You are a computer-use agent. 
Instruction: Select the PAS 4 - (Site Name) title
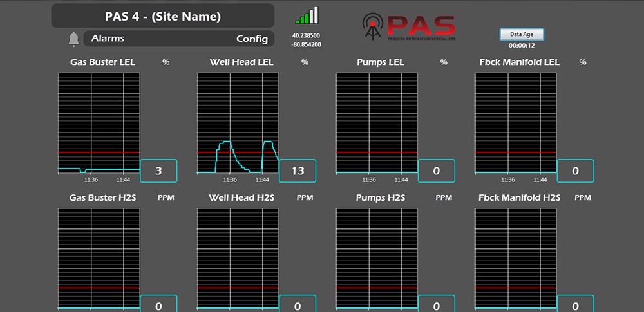pyautogui.click(x=163, y=17)
